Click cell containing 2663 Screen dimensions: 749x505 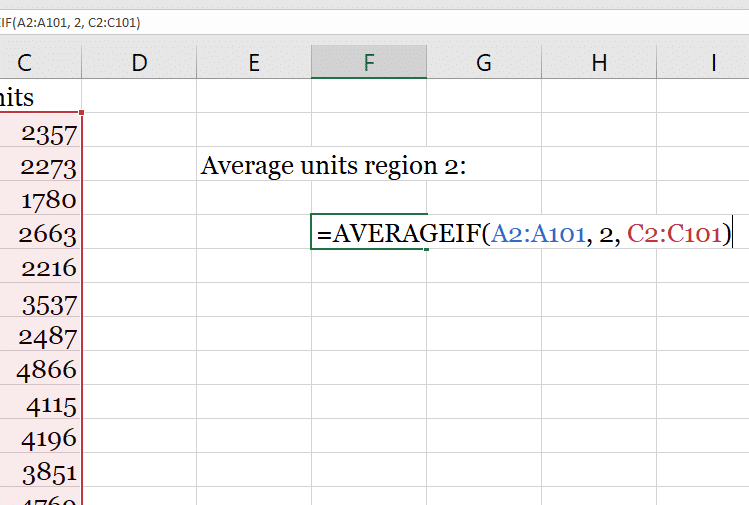point(40,232)
